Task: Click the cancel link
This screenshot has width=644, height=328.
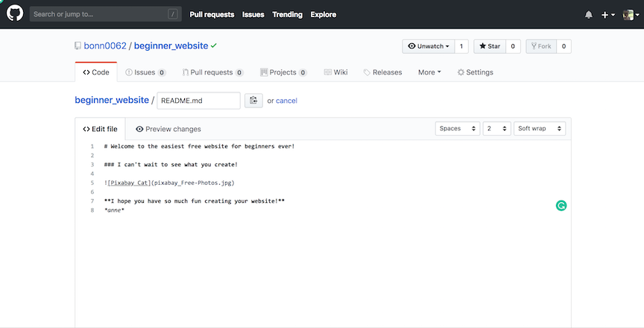Action: click(286, 101)
